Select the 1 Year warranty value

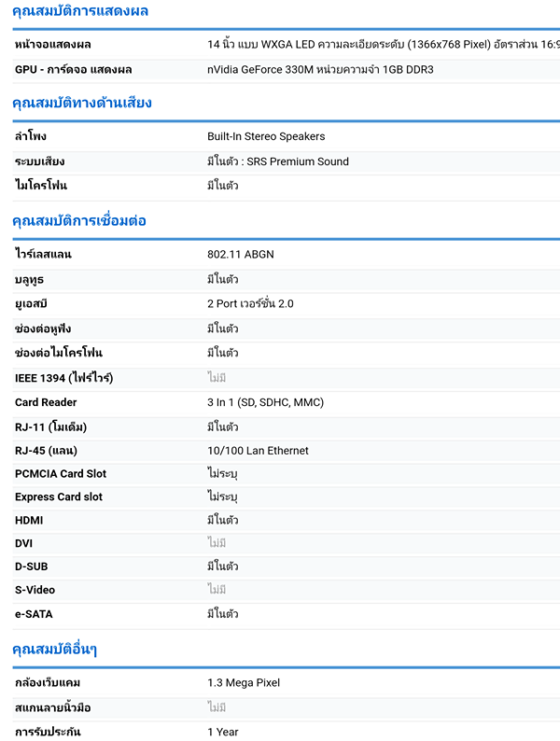pos(223,732)
